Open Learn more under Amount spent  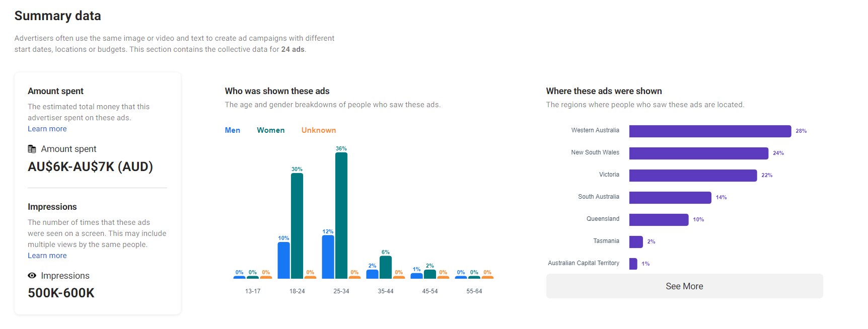pyautogui.click(x=47, y=128)
